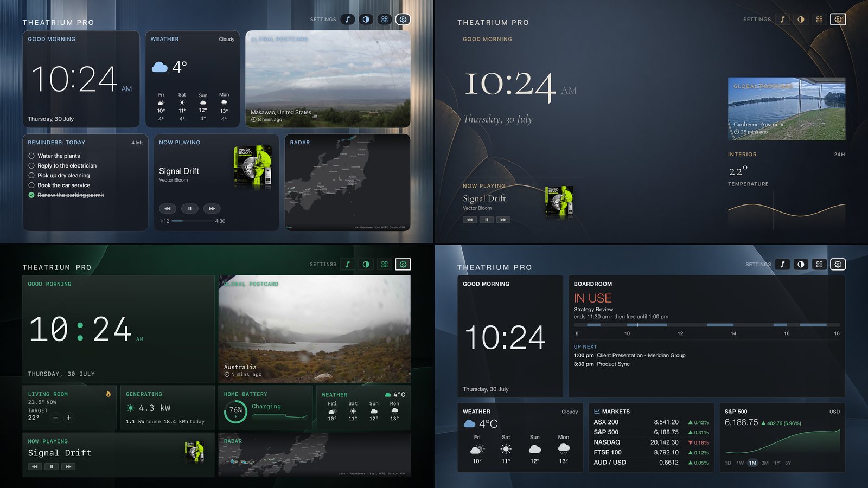The width and height of the screenshot is (868, 488).
Task: Skip forward in top-right serif dashboard
Action: pos(503,220)
